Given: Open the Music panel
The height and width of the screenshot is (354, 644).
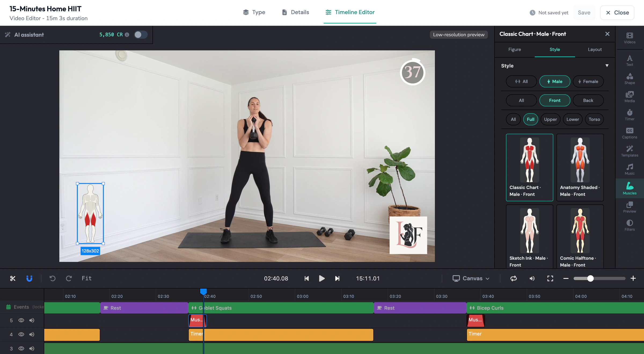Looking at the screenshot, I should coord(630,169).
